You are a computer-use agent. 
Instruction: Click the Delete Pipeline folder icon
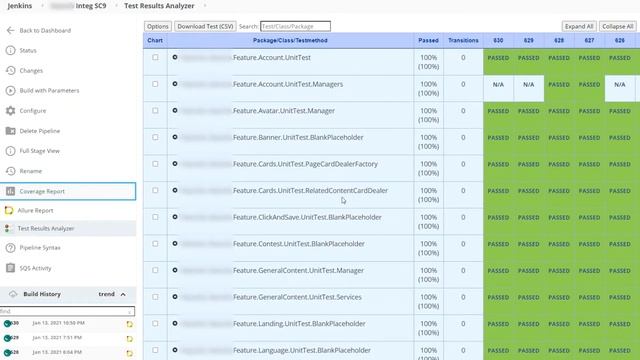(x=11, y=131)
